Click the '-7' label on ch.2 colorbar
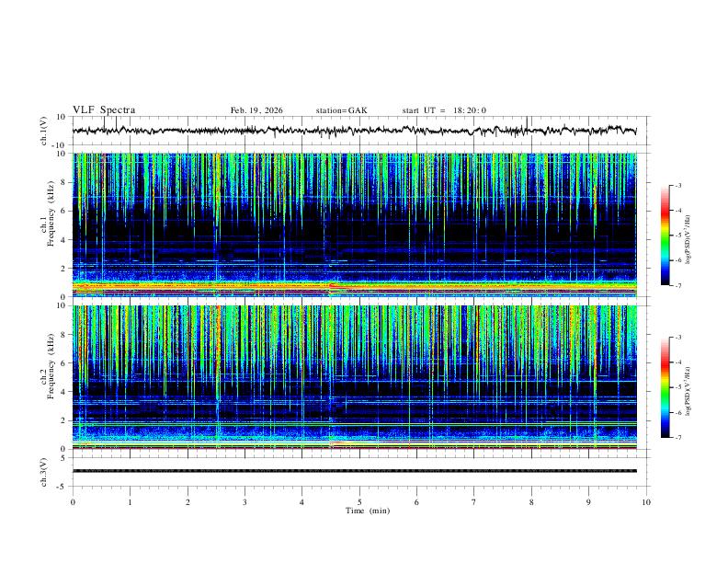This screenshot has height=563, width=728. click(x=678, y=437)
